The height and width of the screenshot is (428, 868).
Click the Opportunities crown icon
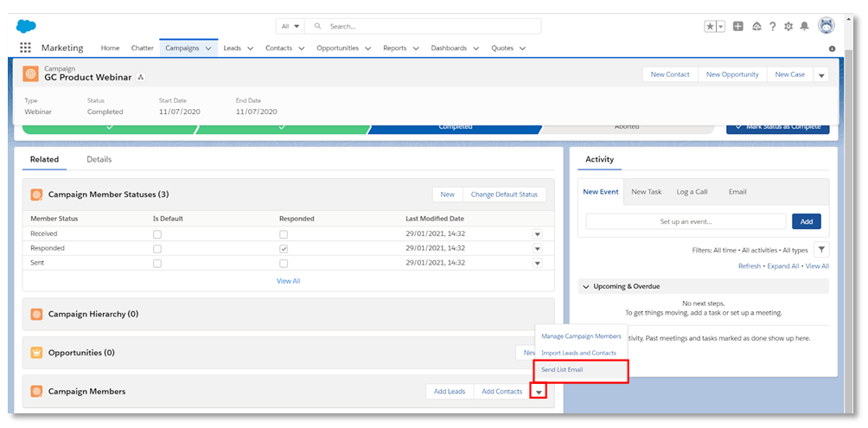36,353
